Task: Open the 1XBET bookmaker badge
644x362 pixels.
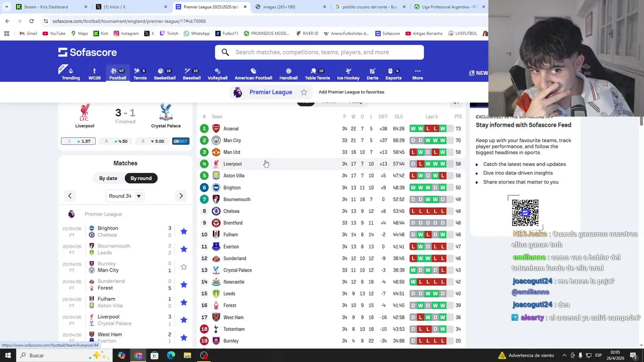Action: (x=181, y=141)
